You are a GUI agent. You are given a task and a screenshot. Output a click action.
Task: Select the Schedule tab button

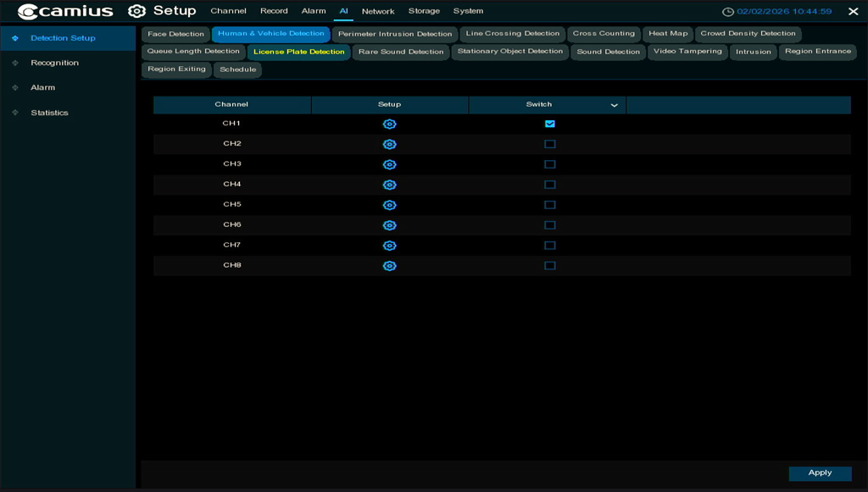click(237, 69)
